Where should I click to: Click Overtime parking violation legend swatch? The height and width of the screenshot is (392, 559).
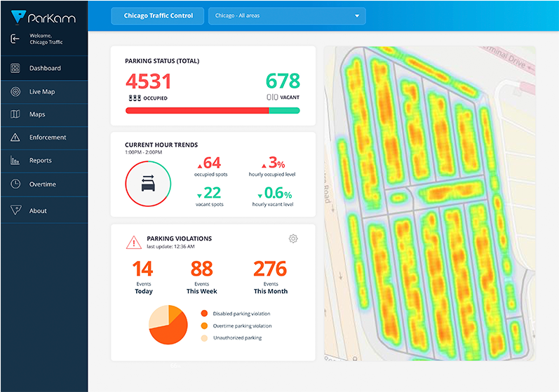click(204, 325)
